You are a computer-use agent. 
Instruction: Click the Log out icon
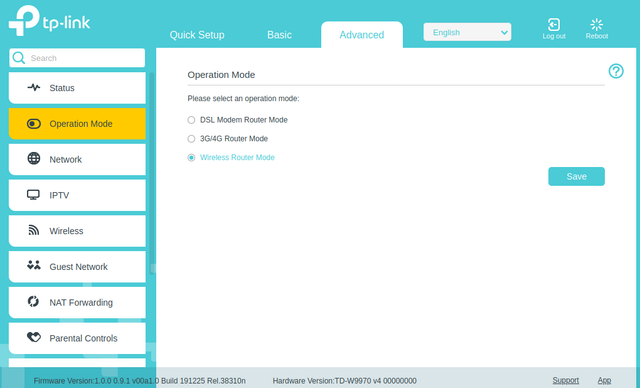[553, 24]
